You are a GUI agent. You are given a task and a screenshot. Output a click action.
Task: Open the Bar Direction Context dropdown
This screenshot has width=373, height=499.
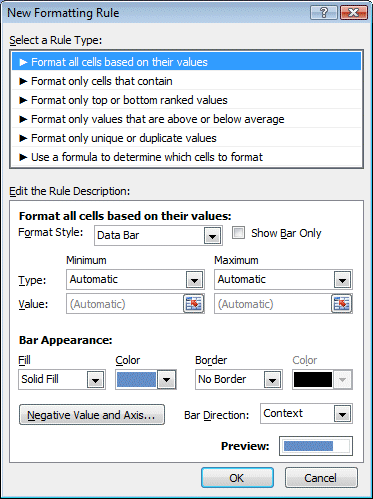click(x=306, y=414)
